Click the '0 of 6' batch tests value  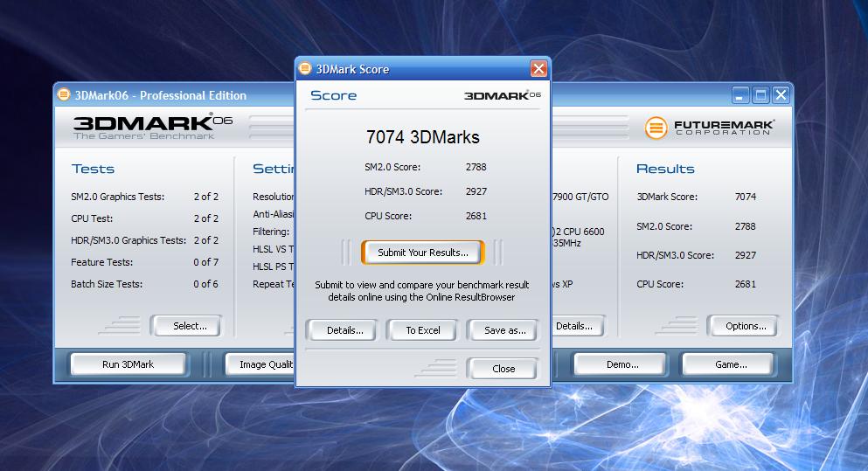point(206,284)
